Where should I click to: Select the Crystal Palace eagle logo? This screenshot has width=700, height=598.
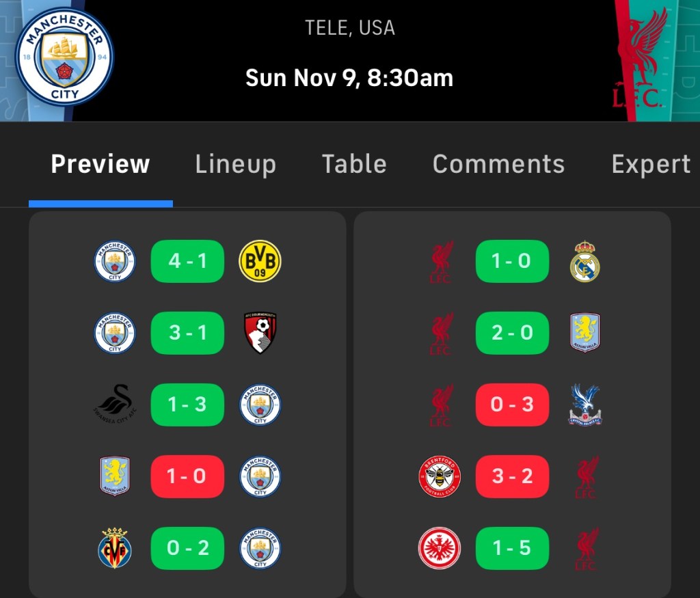click(584, 405)
